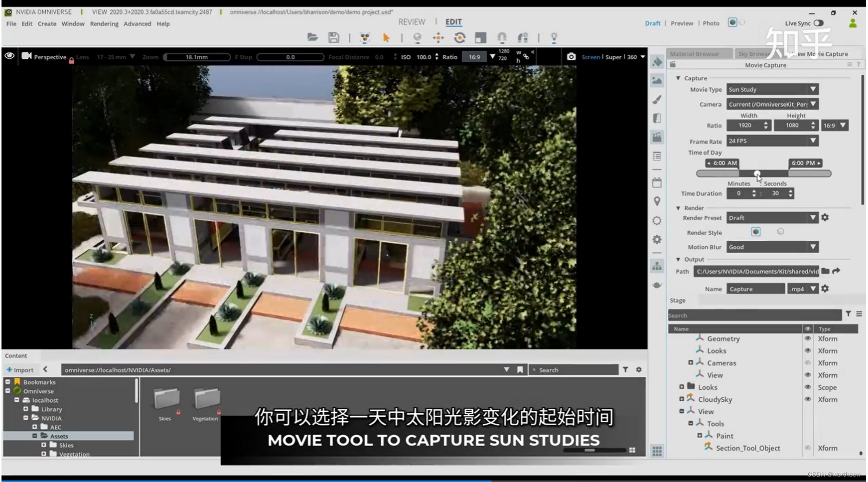This screenshot has height=482, width=868.
Task: Open file using the folder toolbar icon
Action: pos(312,37)
